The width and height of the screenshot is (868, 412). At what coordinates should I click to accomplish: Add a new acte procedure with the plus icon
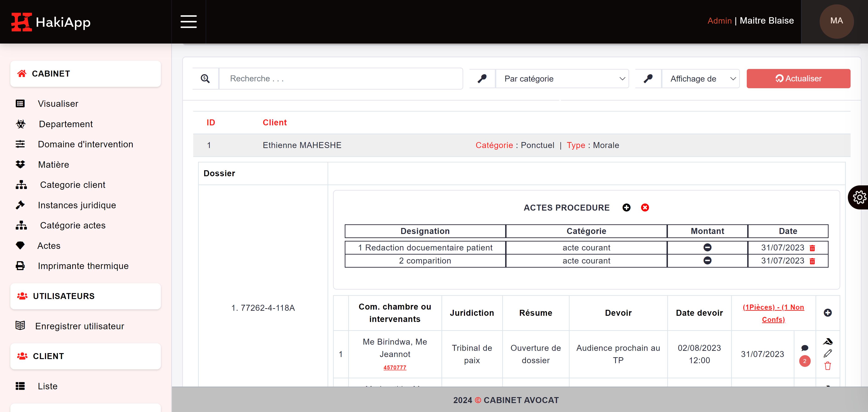[626, 208]
